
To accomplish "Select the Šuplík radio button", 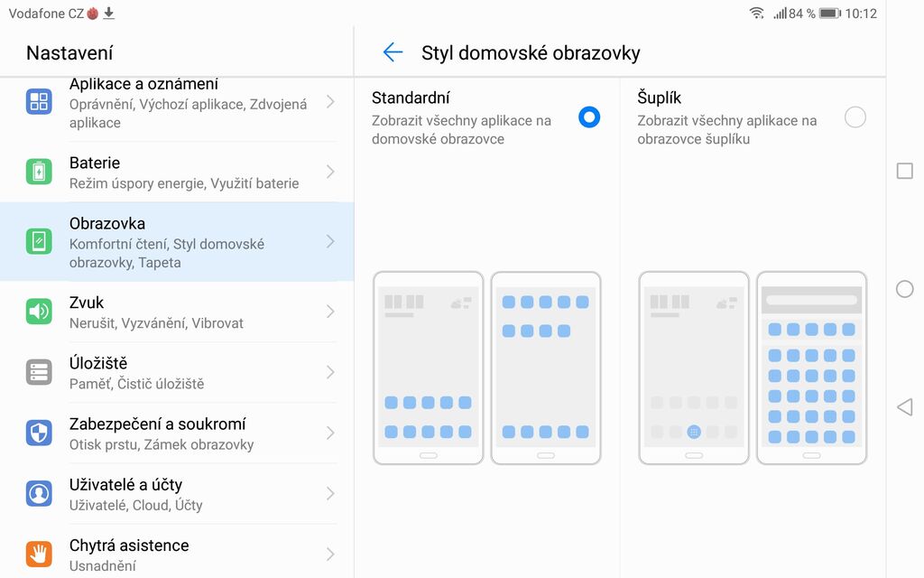I will coord(855,117).
